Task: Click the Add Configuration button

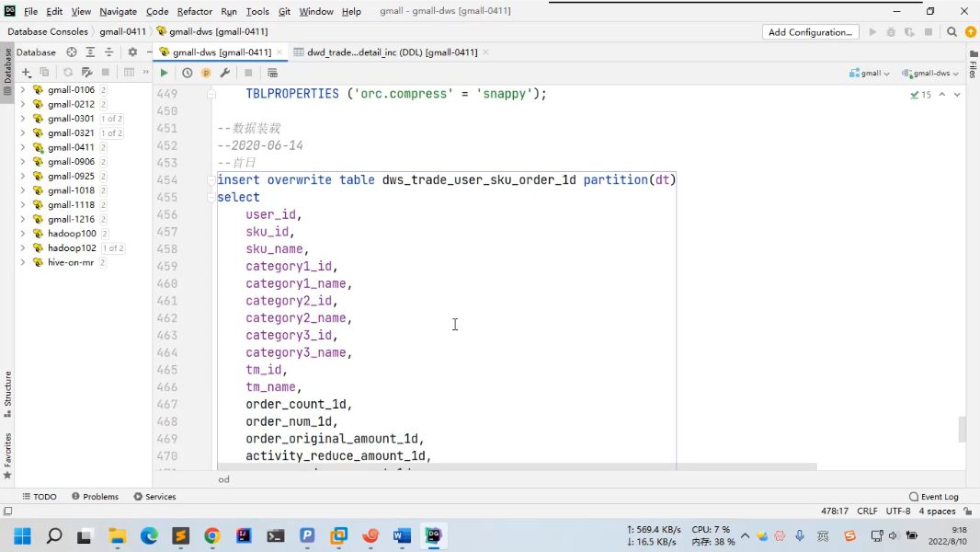Action: [x=810, y=32]
